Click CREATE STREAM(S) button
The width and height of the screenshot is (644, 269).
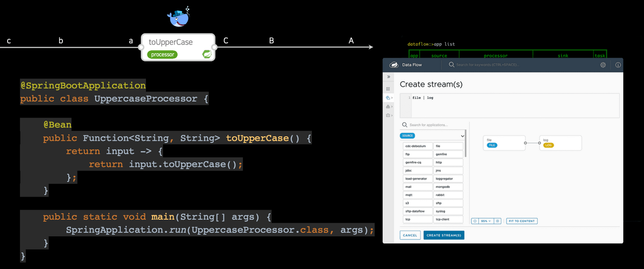coord(444,235)
